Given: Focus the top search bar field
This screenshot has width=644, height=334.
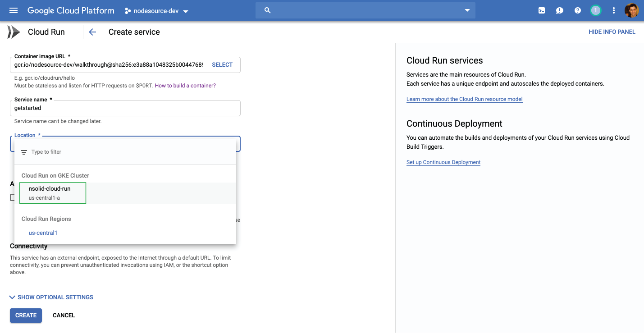Looking at the screenshot, I should (365, 10).
